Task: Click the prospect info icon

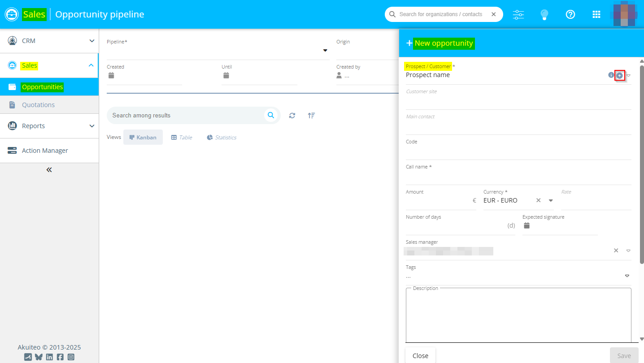Action: (x=611, y=75)
